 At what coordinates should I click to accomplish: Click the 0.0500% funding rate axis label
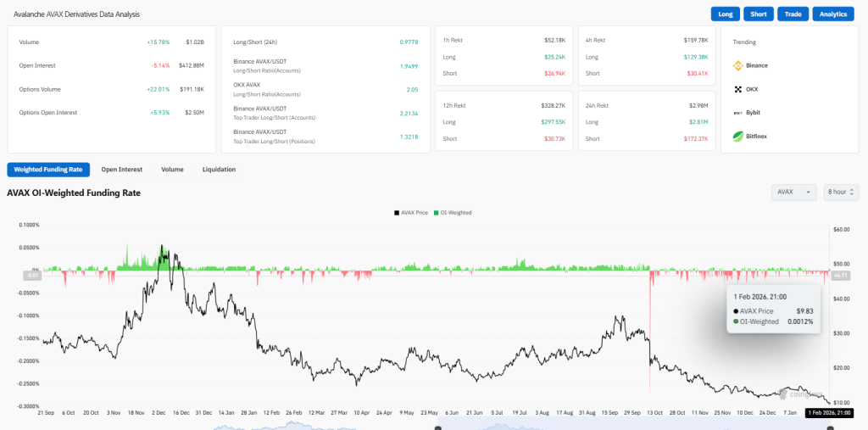pos(29,248)
